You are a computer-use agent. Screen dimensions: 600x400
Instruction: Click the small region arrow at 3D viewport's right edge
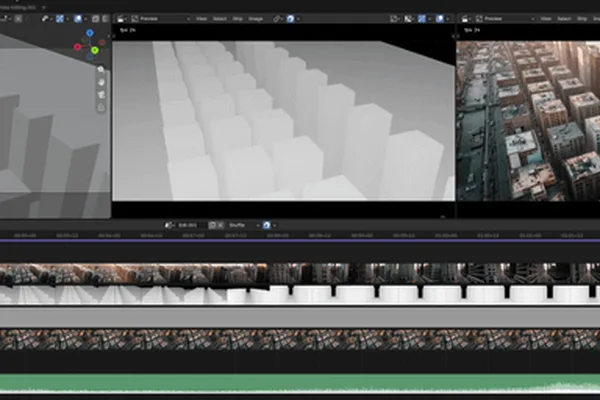click(x=109, y=36)
